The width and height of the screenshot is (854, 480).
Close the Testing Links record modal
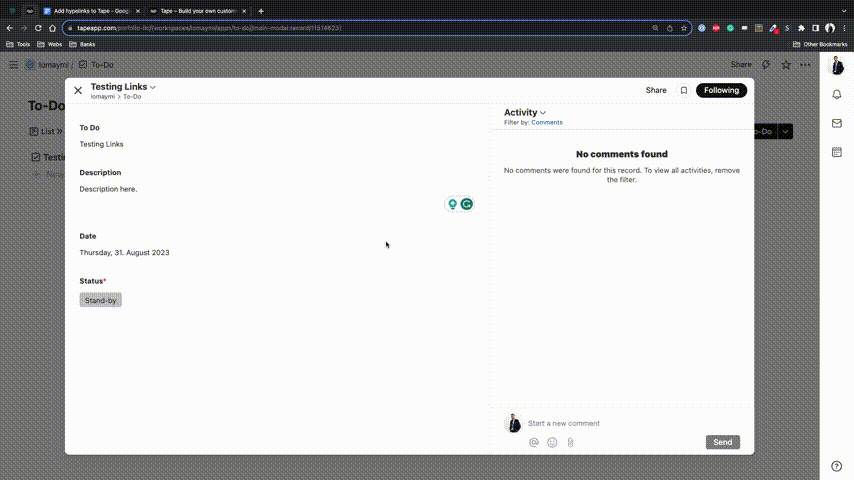click(78, 90)
